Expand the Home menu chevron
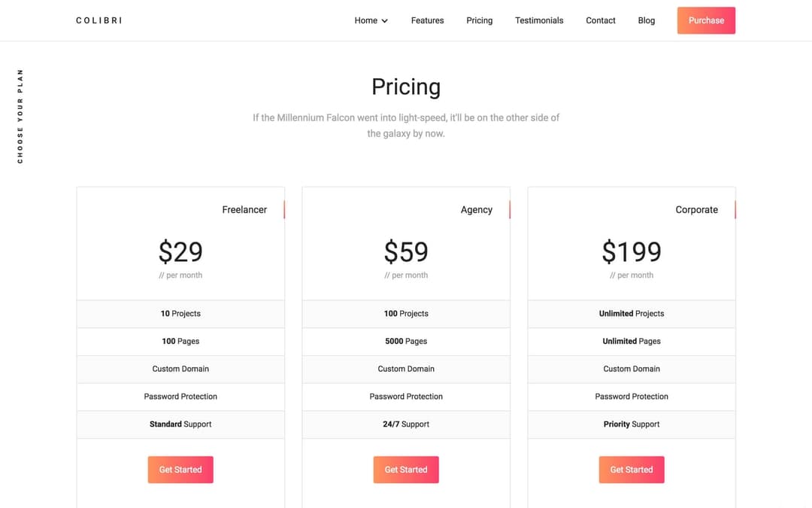This screenshot has height=508, width=812. pyautogui.click(x=384, y=21)
